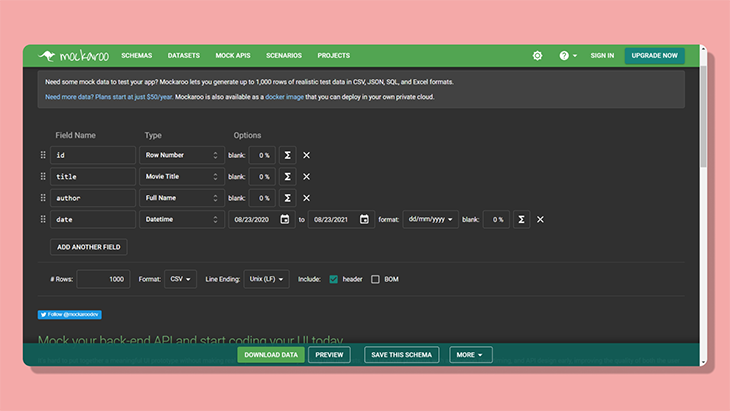Open the CSV format dropdown
This screenshot has height=411, width=730.
tap(180, 279)
